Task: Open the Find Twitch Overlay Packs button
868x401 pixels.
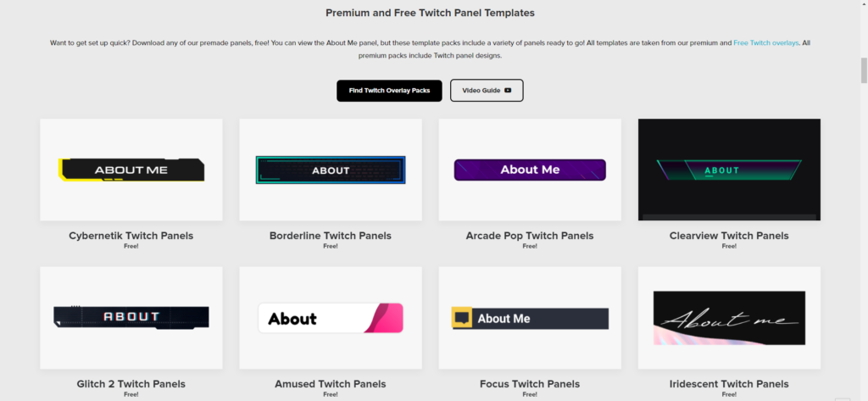Action: tap(389, 90)
